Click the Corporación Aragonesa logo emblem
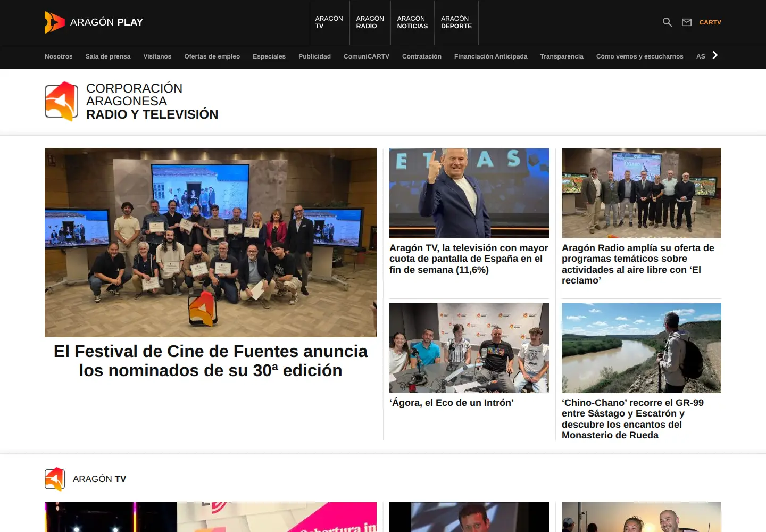The image size is (766, 532). tap(62, 101)
